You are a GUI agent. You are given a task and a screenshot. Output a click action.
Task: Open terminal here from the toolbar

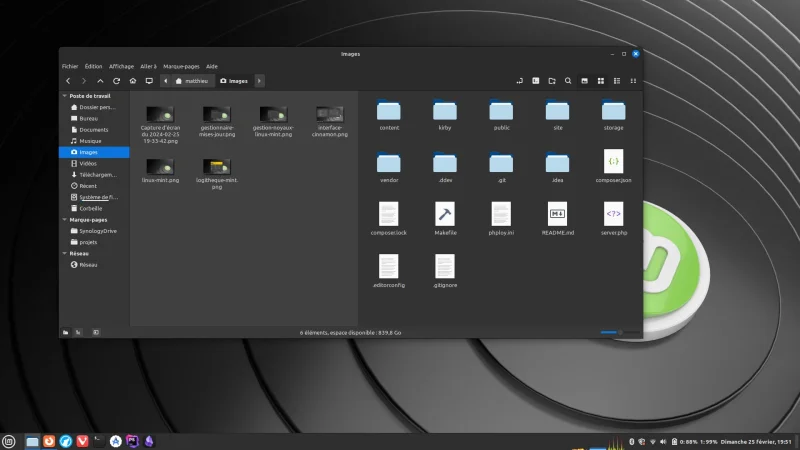pyautogui.click(x=536, y=81)
